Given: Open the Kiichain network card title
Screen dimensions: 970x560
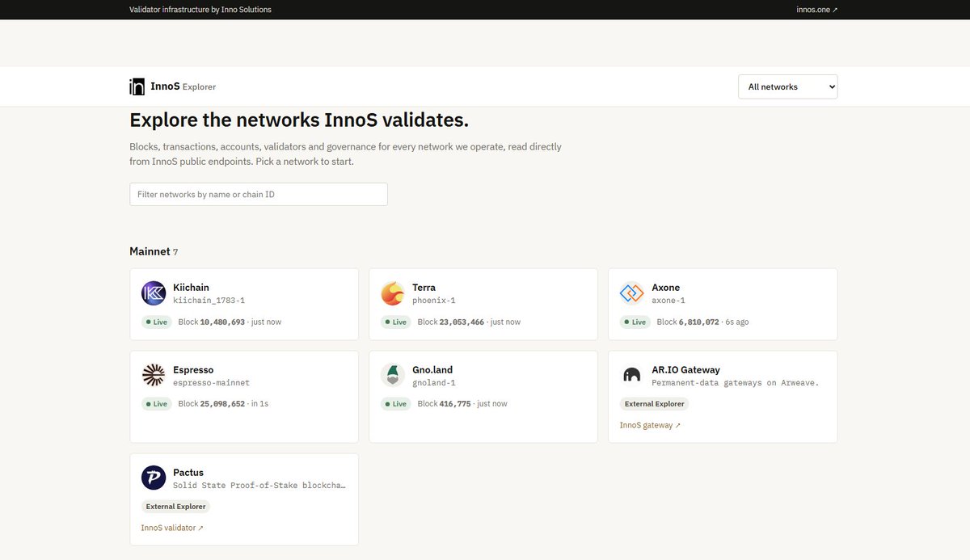Looking at the screenshot, I should (x=191, y=288).
